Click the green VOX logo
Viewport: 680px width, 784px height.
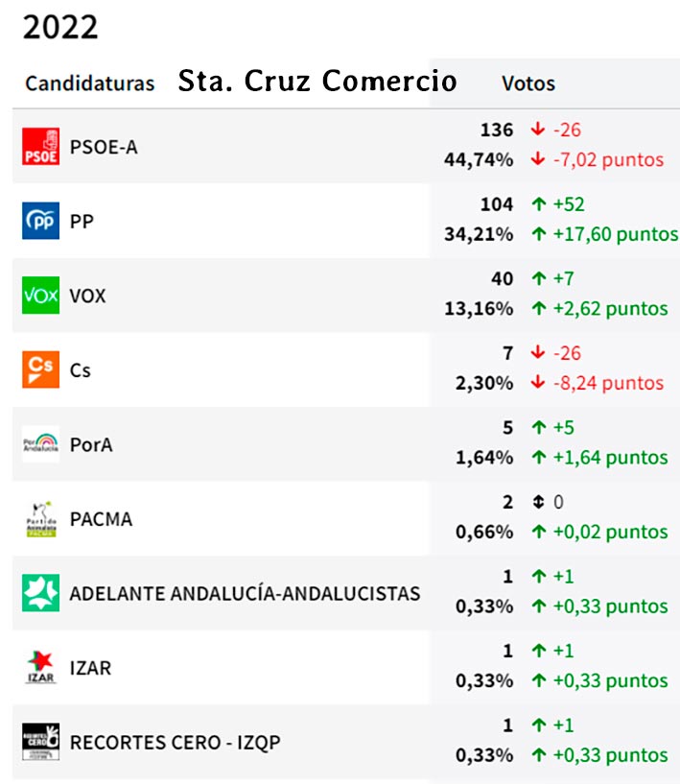pyautogui.click(x=40, y=295)
